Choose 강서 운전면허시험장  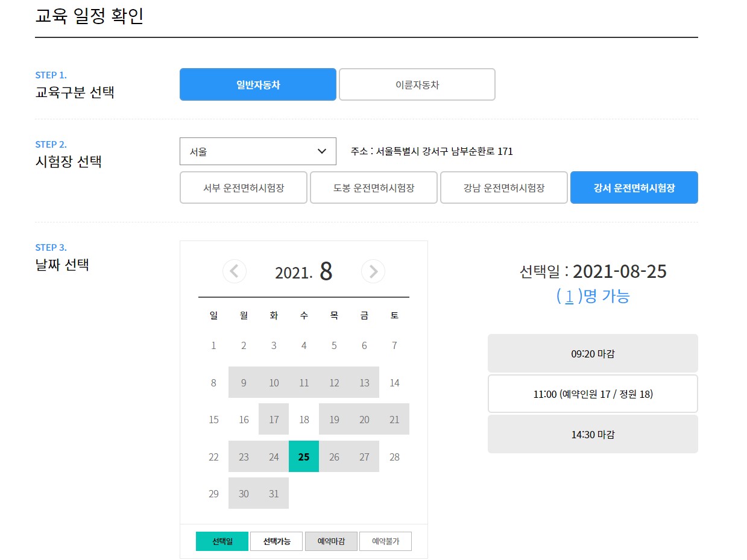pyautogui.click(x=634, y=187)
